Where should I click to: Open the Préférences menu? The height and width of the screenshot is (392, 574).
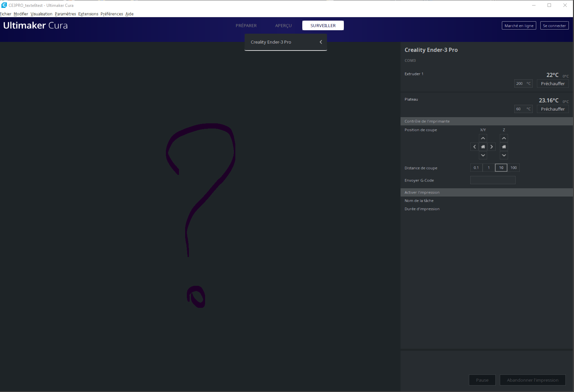coord(112,14)
